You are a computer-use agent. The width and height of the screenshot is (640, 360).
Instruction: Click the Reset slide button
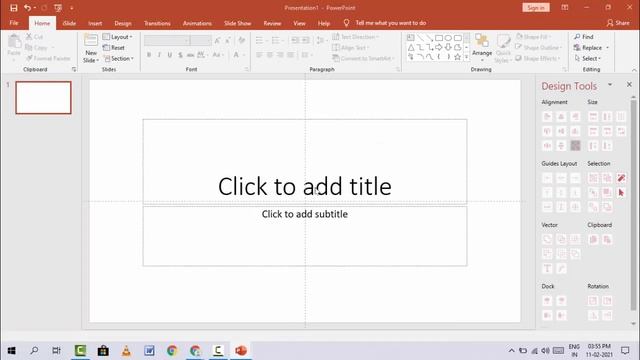coord(114,47)
